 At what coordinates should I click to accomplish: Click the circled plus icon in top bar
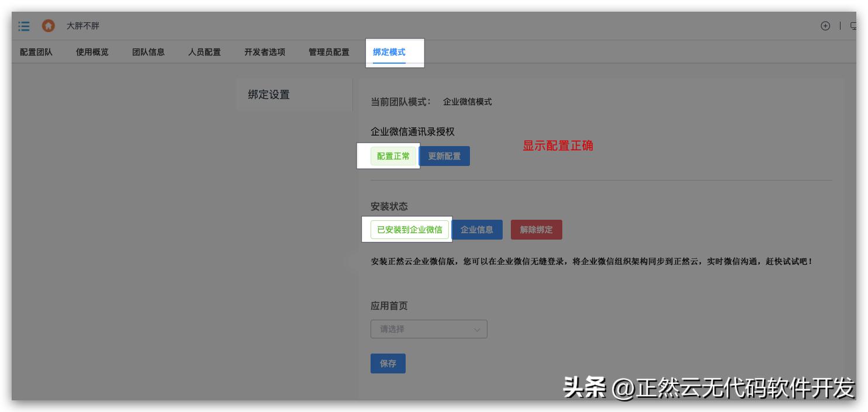[825, 26]
